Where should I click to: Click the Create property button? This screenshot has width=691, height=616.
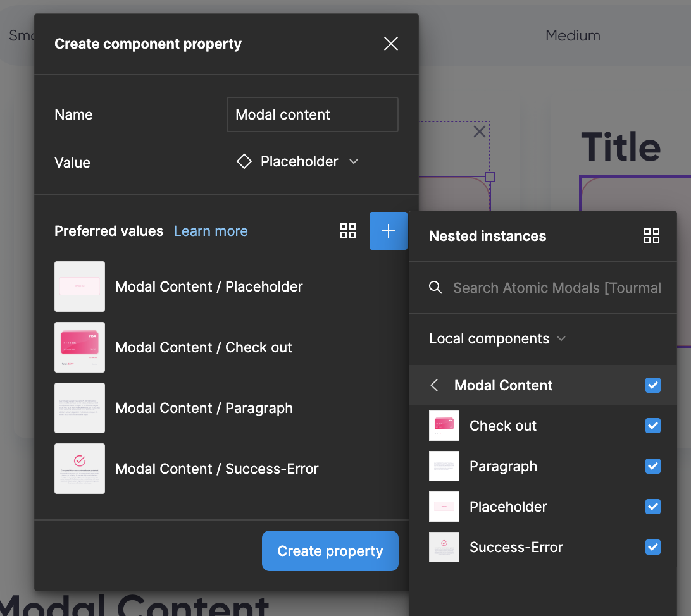(330, 551)
